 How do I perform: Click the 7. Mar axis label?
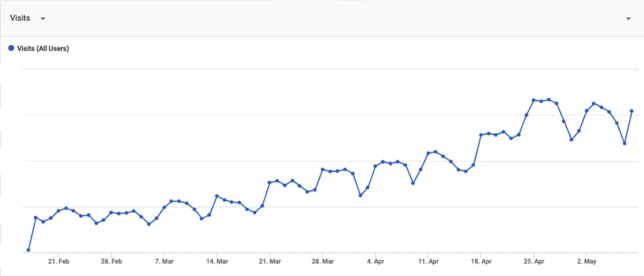[164, 261]
